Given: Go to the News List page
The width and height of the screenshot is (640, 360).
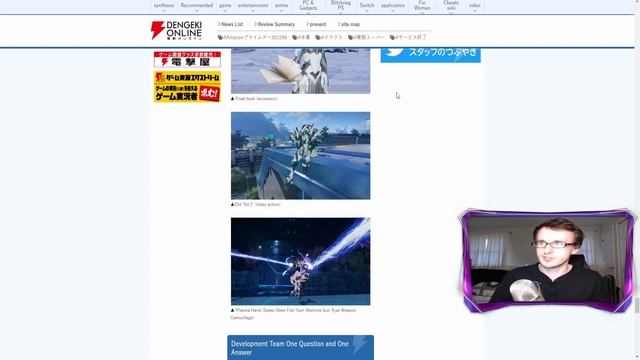Looking at the screenshot, I should 231,24.
